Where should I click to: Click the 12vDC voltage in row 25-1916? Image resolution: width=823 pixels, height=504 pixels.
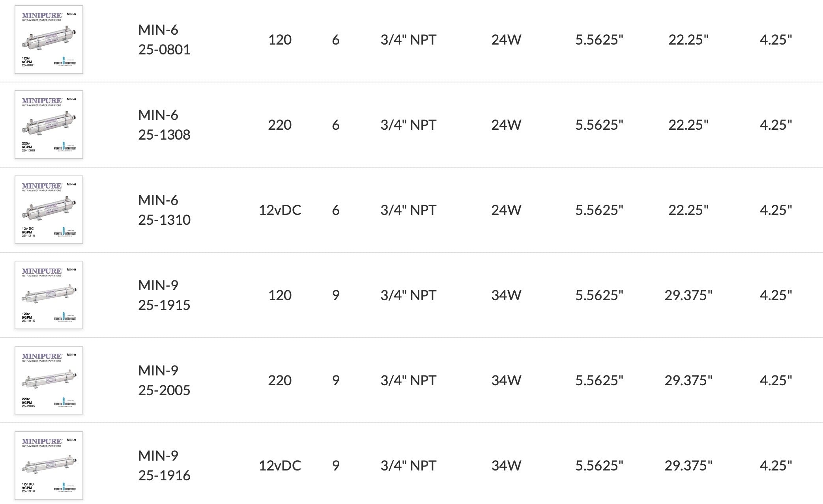[x=280, y=465]
